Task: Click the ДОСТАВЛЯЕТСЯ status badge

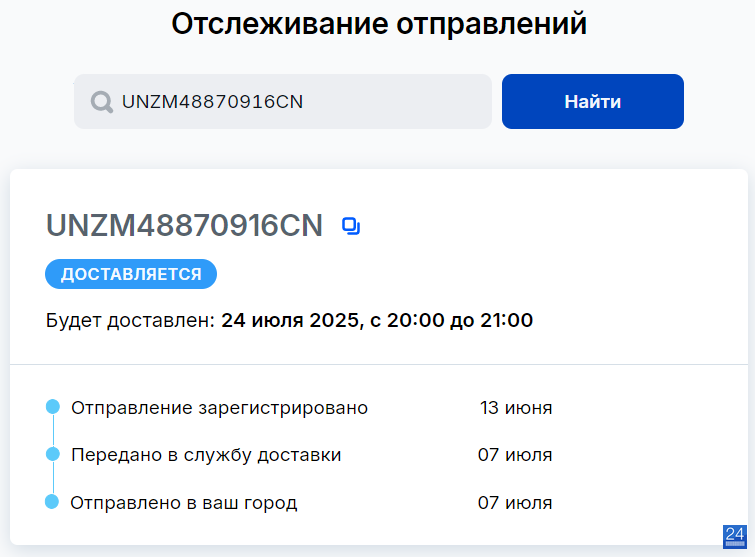Action: pyautogui.click(x=131, y=274)
